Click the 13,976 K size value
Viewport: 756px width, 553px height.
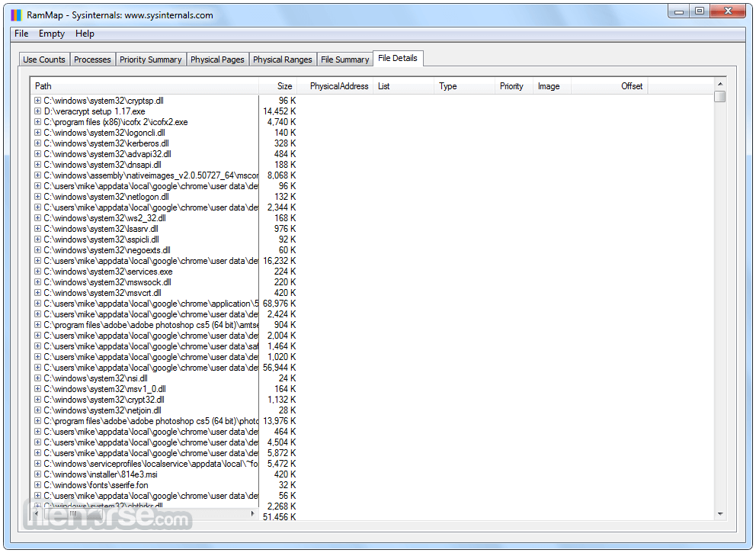pyautogui.click(x=279, y=421)
